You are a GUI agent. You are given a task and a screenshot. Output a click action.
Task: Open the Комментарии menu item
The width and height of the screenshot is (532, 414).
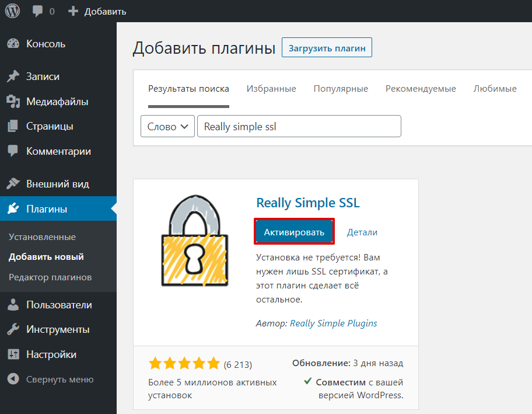click(x=58, y=151)
